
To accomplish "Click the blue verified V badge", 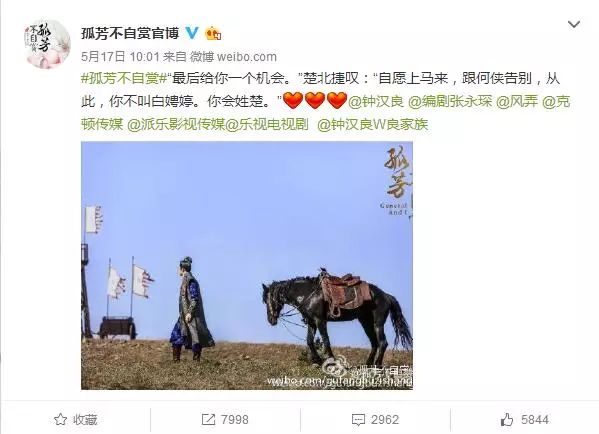I will 192,33.
